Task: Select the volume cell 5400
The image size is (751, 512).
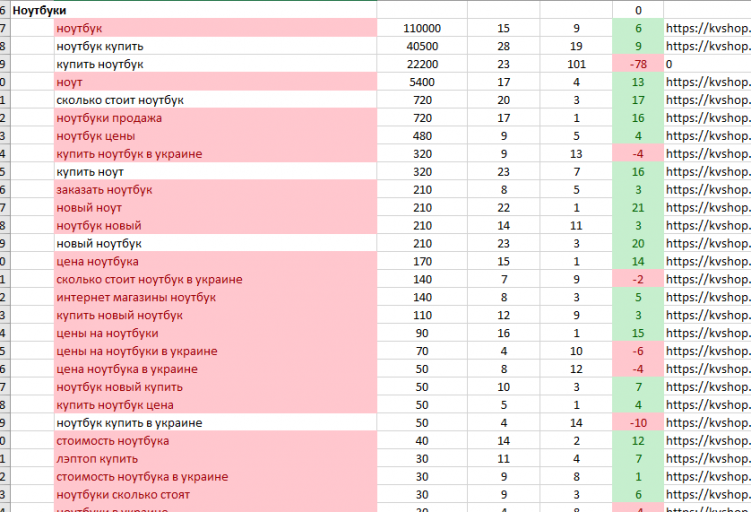Action: coord(422,82)
